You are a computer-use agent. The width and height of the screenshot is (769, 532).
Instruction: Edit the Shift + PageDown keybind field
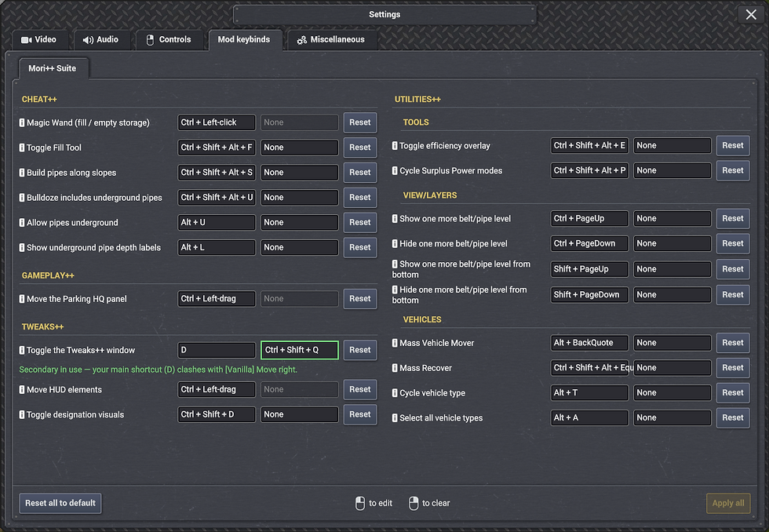click(x=589, y=295)
